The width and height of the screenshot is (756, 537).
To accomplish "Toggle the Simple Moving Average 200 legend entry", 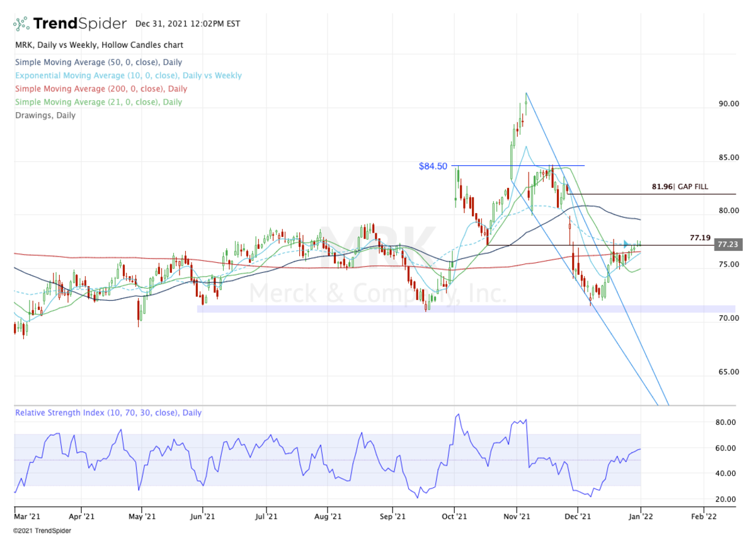I will (x=100, y=89).
